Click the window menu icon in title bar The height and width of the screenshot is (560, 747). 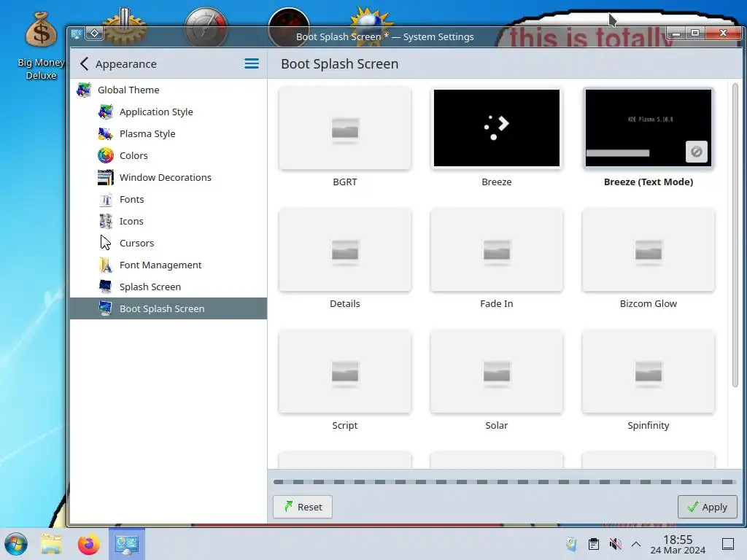(x=77, y=34)
